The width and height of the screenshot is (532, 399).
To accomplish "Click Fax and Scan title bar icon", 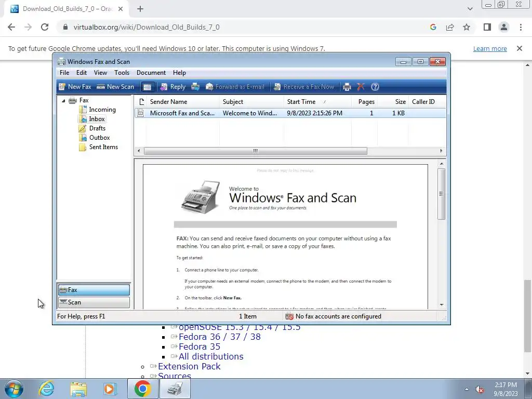I will 61,61.
